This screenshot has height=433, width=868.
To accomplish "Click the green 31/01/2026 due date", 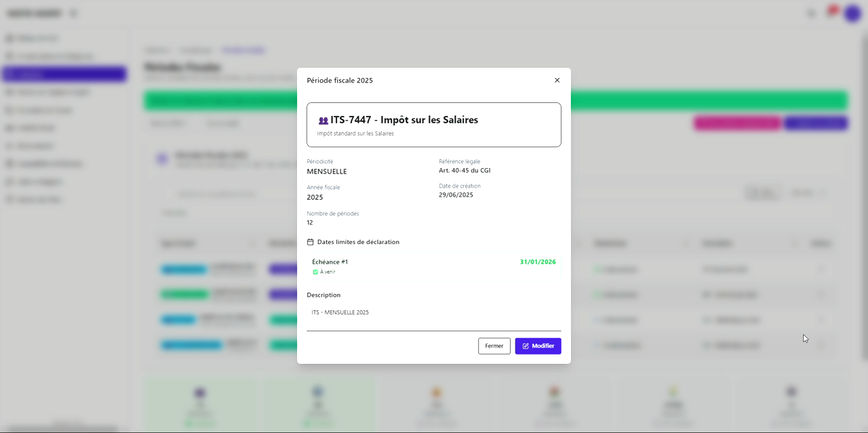I will 537,262.
